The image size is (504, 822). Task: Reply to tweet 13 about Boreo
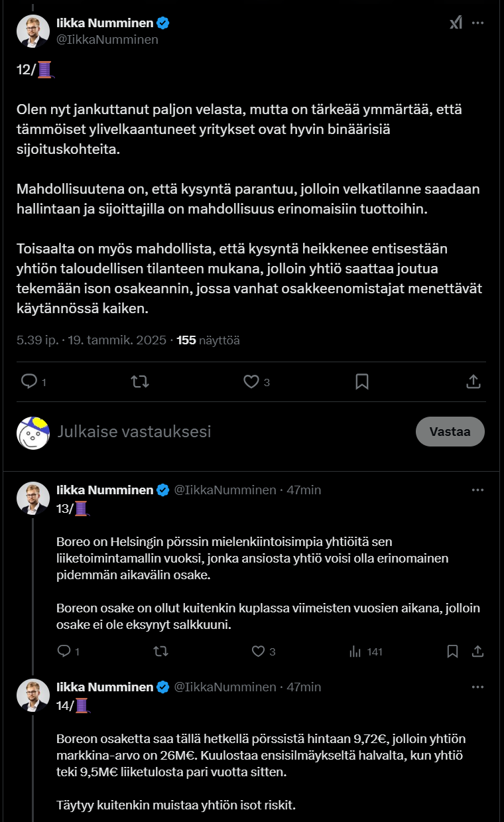point(64,651)
